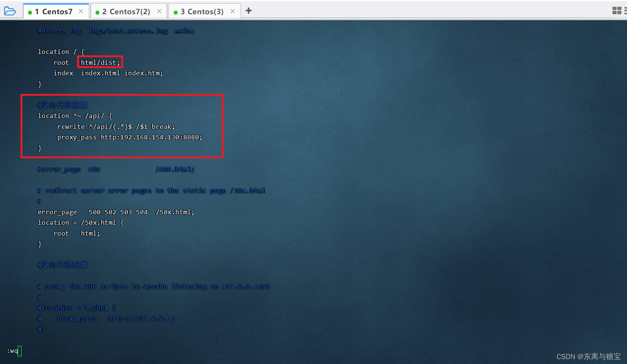Click 'index index.html index.htm;' line
The width and height of the screenshot is (627, 364).
108,73
